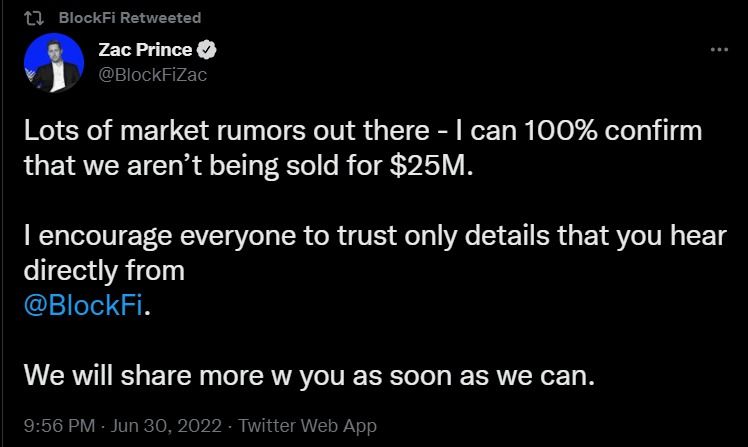The width and height of the screenshot is (748, 447).
Task: Click the 'directly from' line
Action: click(x=103, y=271)
